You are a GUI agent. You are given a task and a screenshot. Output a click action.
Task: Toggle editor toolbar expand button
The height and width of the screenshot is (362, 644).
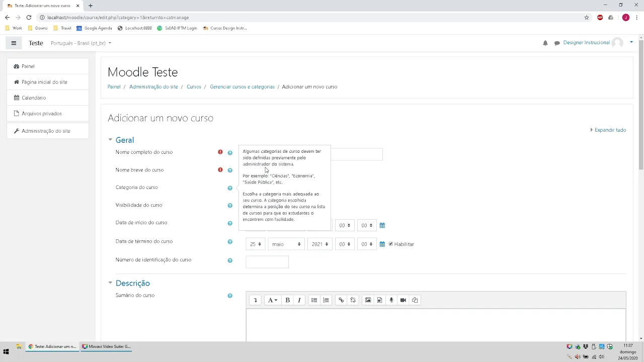(255, 300)
